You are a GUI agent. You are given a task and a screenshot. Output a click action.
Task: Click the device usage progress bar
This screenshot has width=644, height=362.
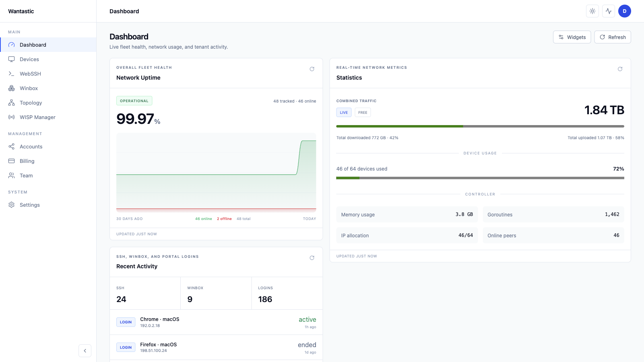click(480, 178)
